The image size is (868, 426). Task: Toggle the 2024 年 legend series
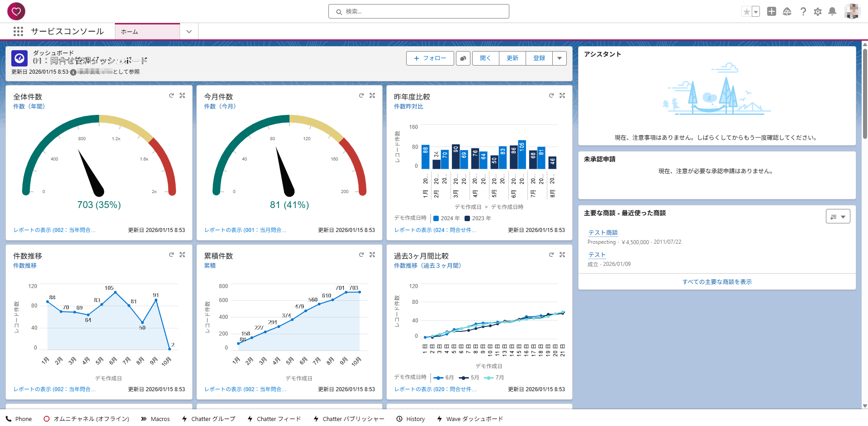click(446, 218)
